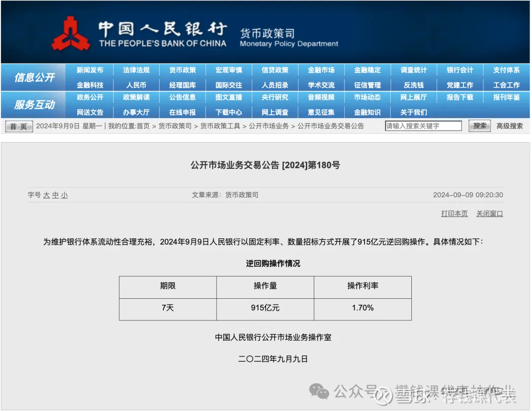Click the 打印本页 print link
This screenshot has width=532, height=413.
454,214
